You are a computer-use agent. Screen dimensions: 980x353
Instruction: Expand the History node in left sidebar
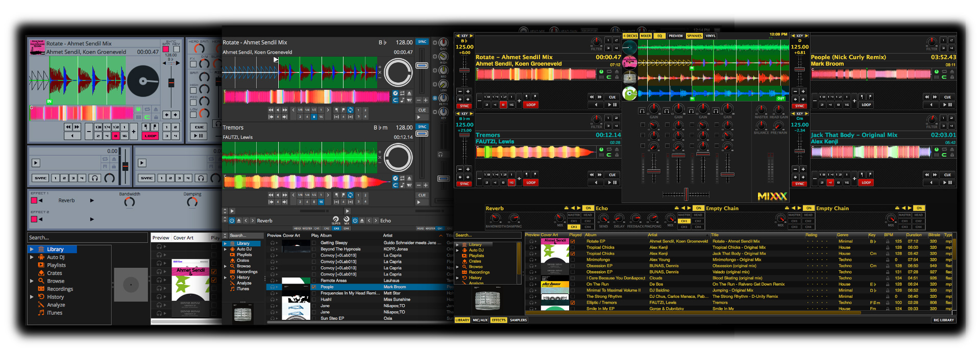coord(32,297)
